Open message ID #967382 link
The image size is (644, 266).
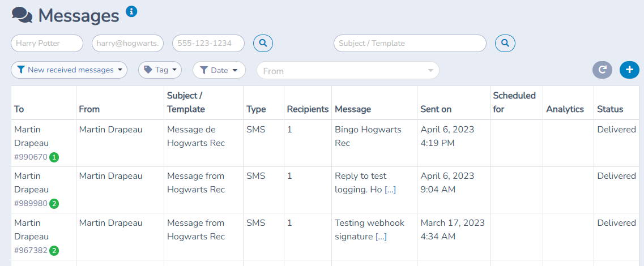[x=31, y=250]
